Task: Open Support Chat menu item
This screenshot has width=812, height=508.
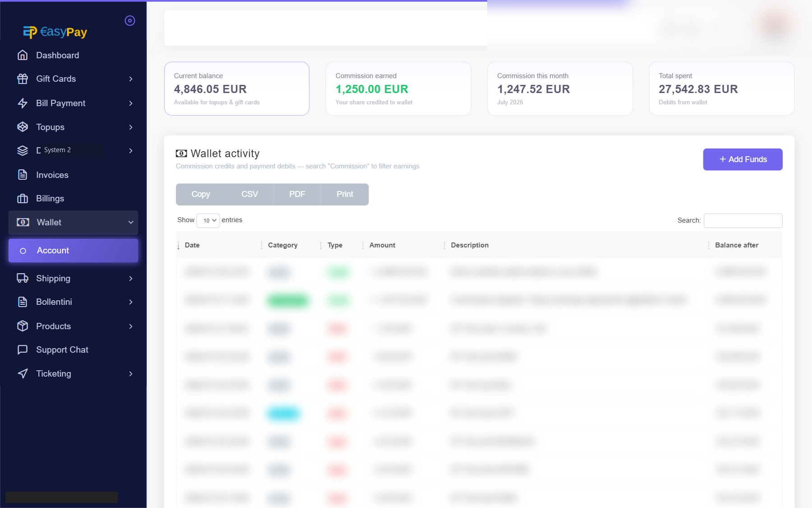Action: (x=74, y=350)
